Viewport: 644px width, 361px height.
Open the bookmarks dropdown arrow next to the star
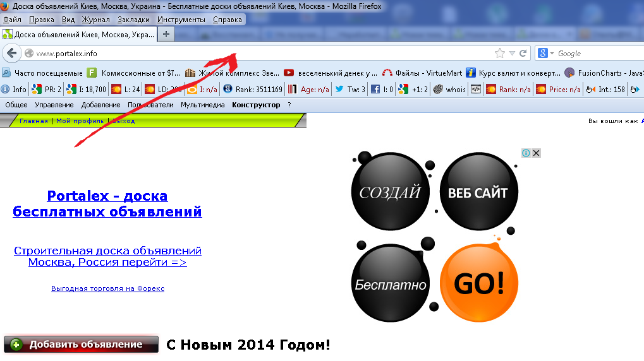click(512, 53)
